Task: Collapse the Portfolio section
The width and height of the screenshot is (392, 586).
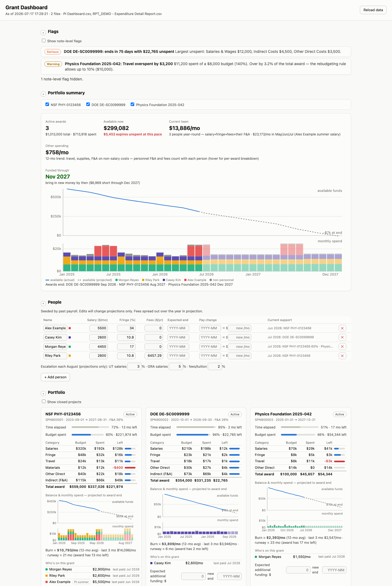Action: click(43, 394)
